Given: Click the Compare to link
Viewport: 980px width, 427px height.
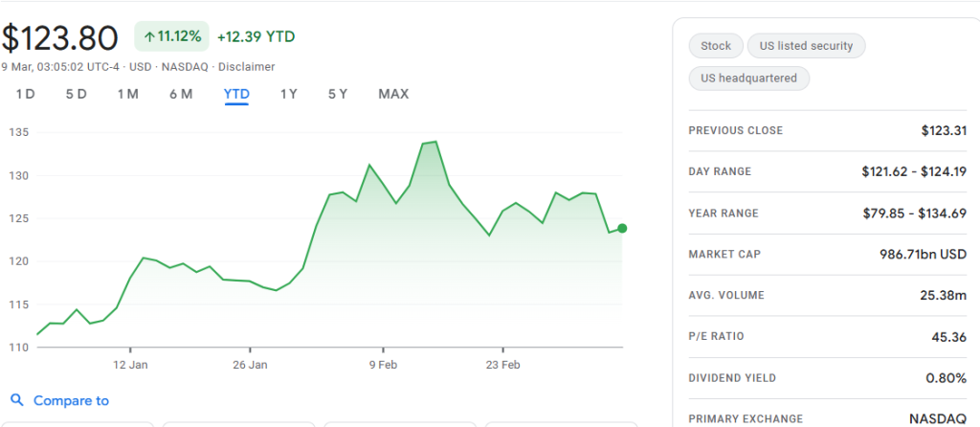Looking at the screenshot, I should [x=71, y=401].
